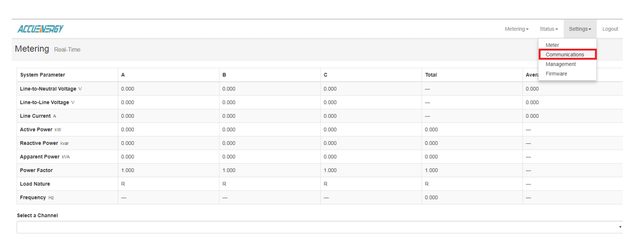Open Management from the Settings menu
The height and width of the screenshot is (243, 644).
(560, 64)
